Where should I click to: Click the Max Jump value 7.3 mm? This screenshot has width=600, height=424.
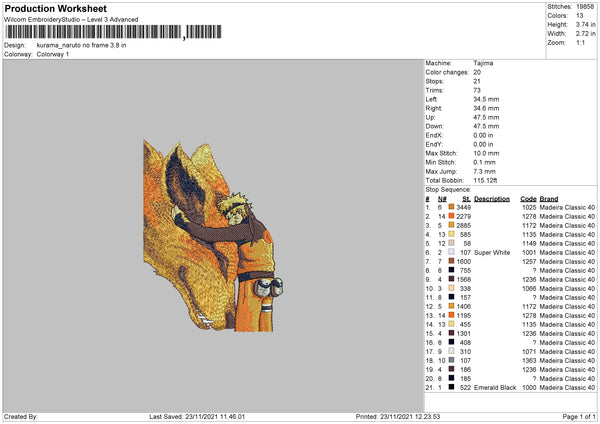485,171
